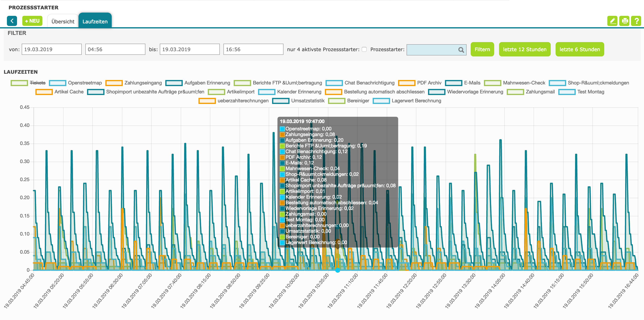Show the letzte 6 Stunden range
Viewport: 644px width, 320px height.
tap(580, 50)
